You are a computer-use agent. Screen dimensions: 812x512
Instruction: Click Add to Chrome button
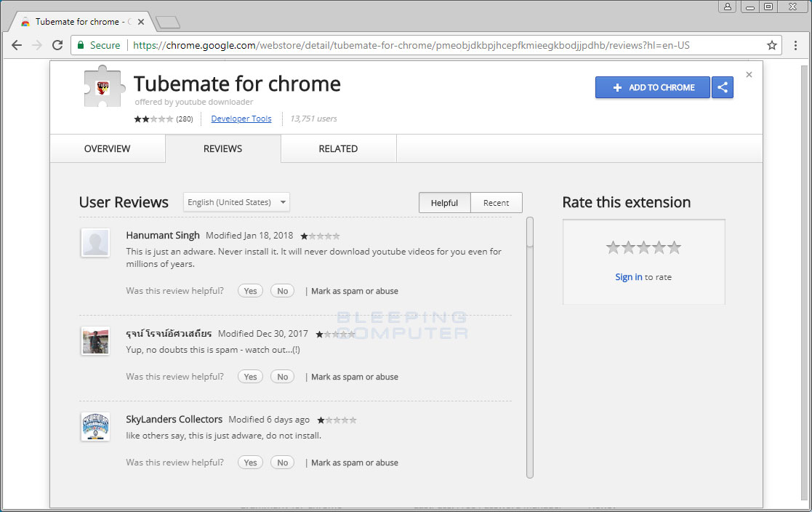tap(653, 87)
